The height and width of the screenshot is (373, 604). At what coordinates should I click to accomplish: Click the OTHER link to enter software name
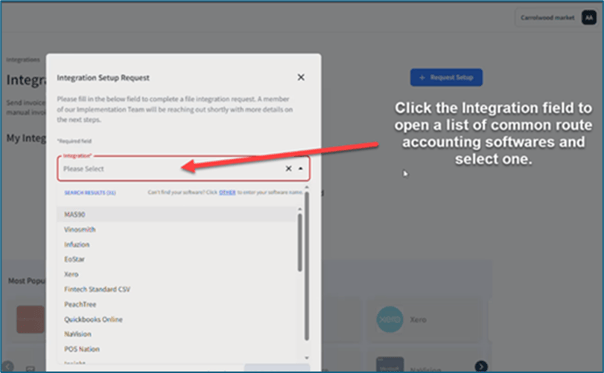click(227, 192)
